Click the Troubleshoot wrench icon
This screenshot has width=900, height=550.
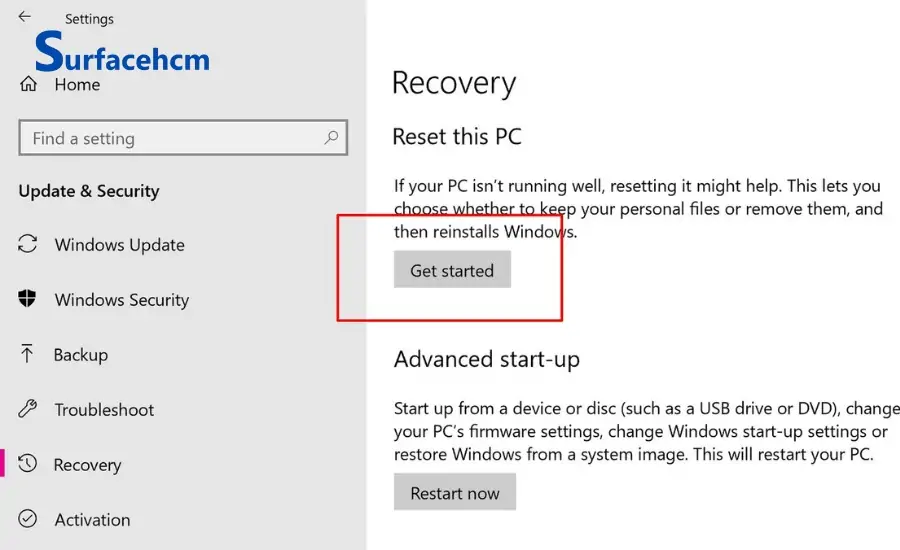28,409
